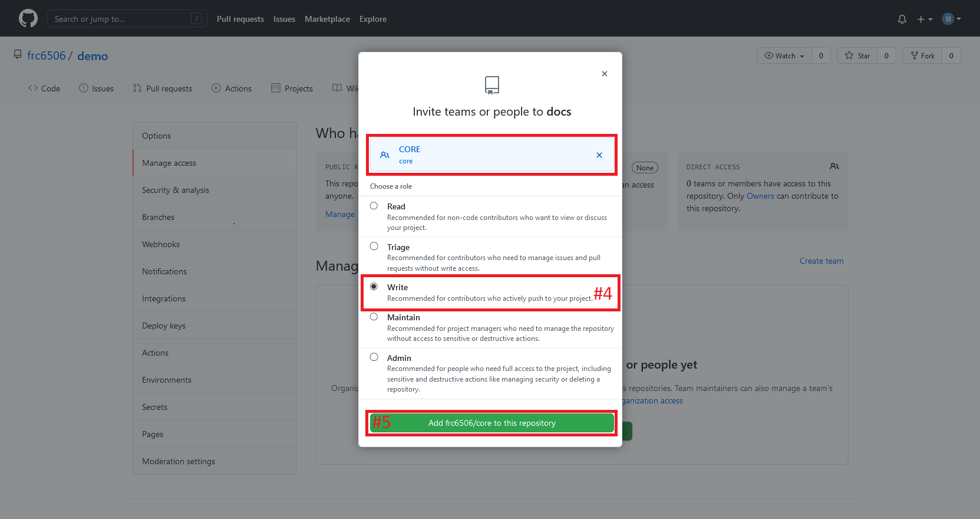Switch to the repository Actions tab
This screenshot has height=519, width=980.
pyautogui.click(x=232, y=88)
